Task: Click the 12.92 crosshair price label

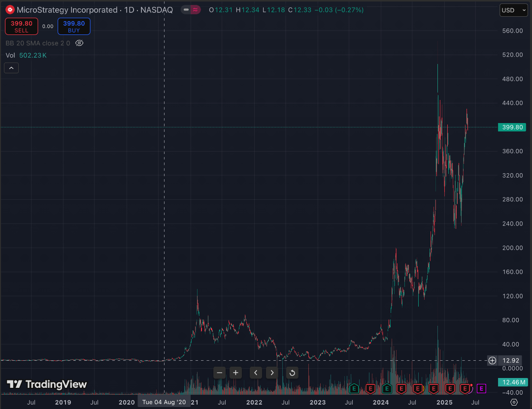Action: 511,360
